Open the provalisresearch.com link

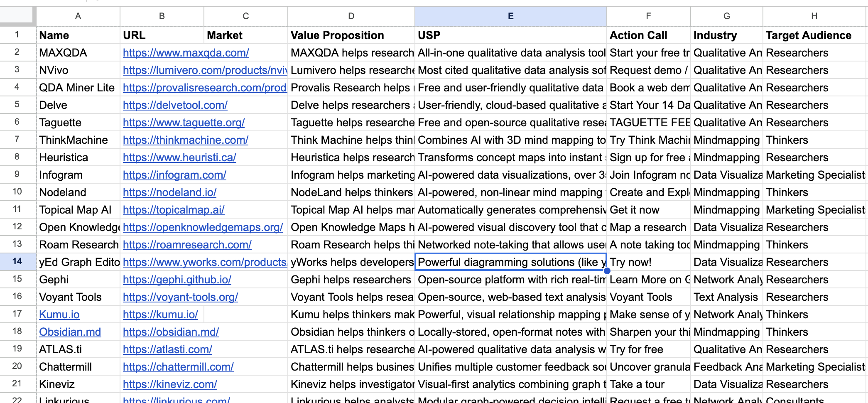pyautogui.click(x=205, y=88)
